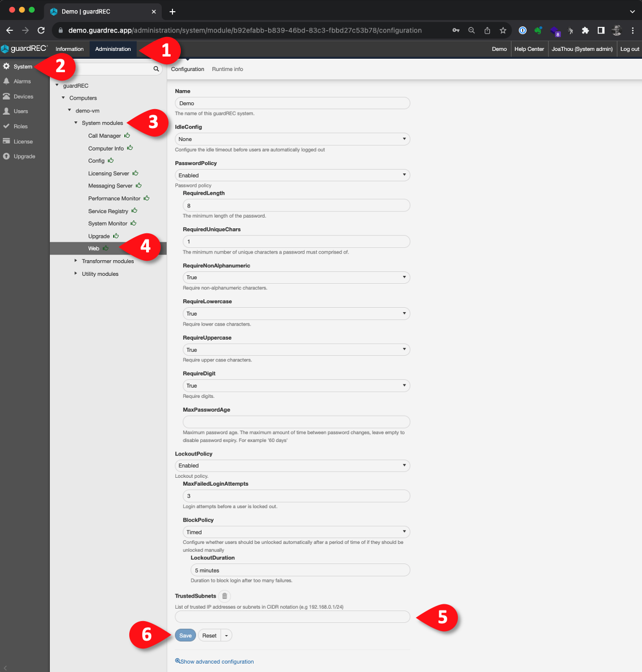Collapse the System modules tree node
642x672 pixels.
pyautogui.click(x=76, y=123)
